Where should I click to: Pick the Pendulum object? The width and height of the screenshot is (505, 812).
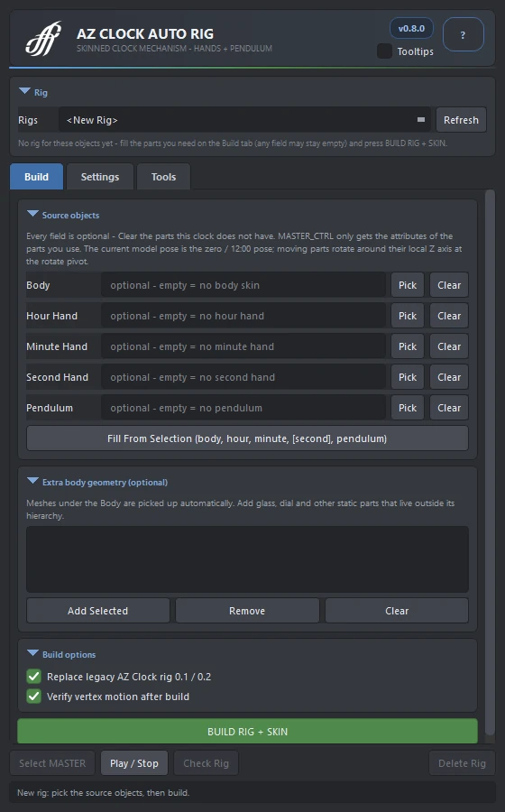tap(408, 408)
